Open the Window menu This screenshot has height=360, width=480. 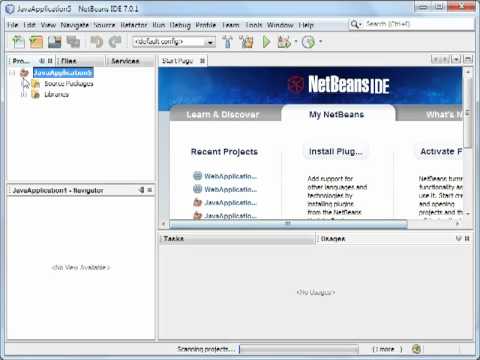pos(280,25)
